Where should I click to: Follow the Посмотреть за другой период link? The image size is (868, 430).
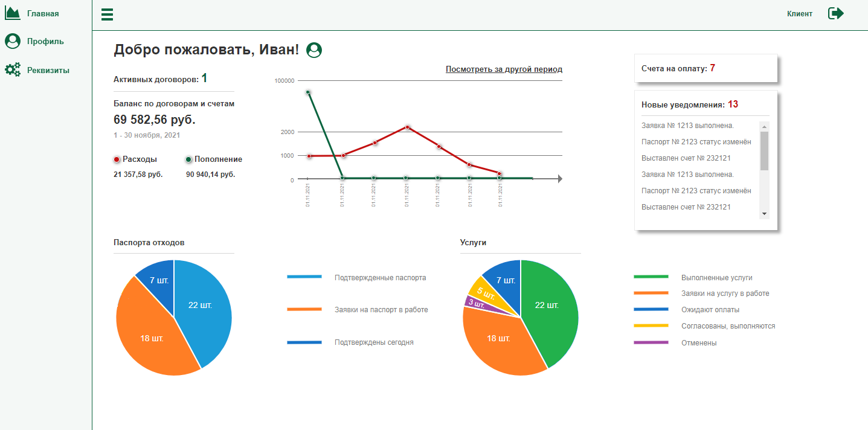(x=504, y=69)
